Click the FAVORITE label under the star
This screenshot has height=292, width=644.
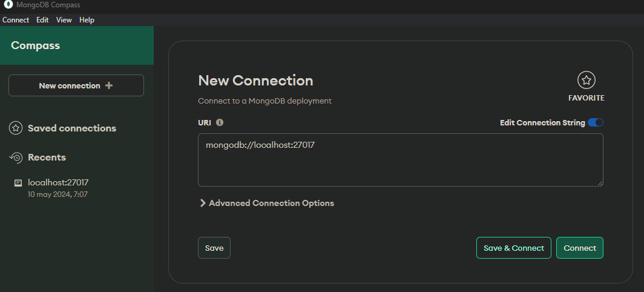coord(586,98)
